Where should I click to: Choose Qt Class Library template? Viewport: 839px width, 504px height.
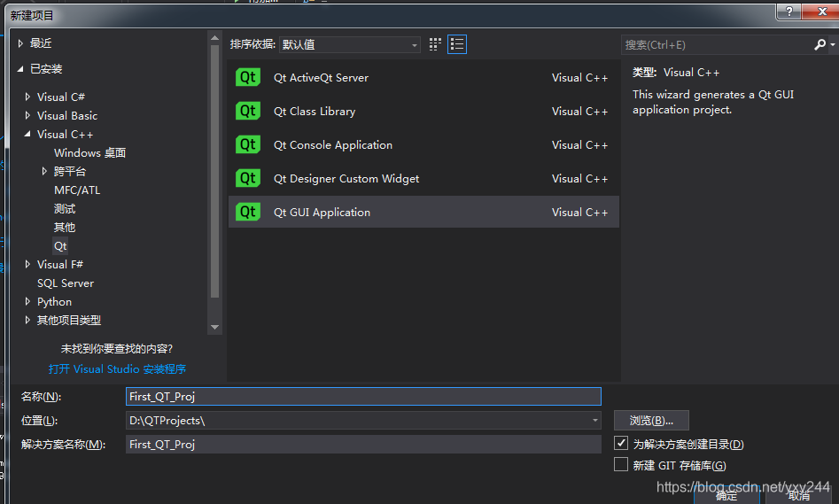pyautogui.click(x=423, y=112)
